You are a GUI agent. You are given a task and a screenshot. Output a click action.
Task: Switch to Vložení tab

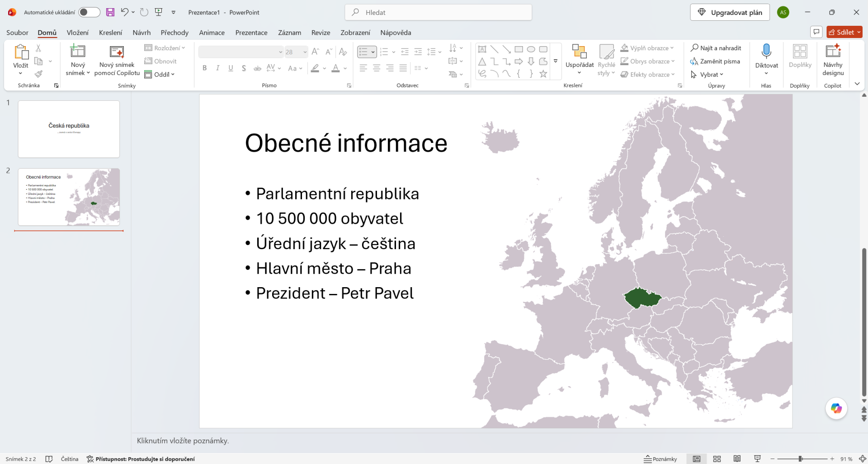pos(78,33)
